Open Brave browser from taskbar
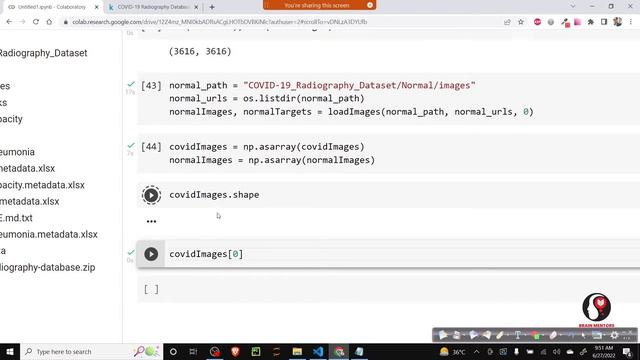The width and height of the screenshot is (640, 360). click(236, 351)
